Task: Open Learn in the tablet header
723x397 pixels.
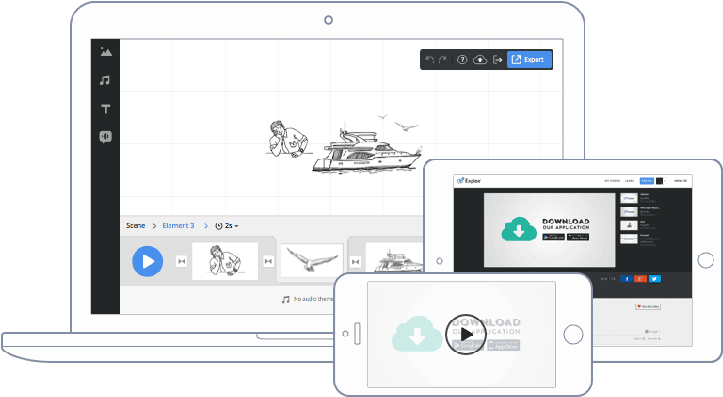Action: 629,181
